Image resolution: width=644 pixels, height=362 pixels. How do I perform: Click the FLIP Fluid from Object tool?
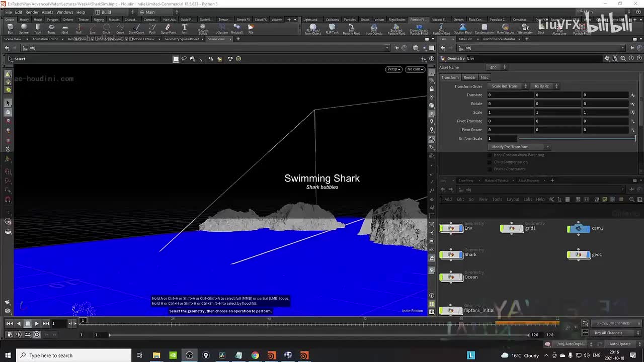point(313,29)
